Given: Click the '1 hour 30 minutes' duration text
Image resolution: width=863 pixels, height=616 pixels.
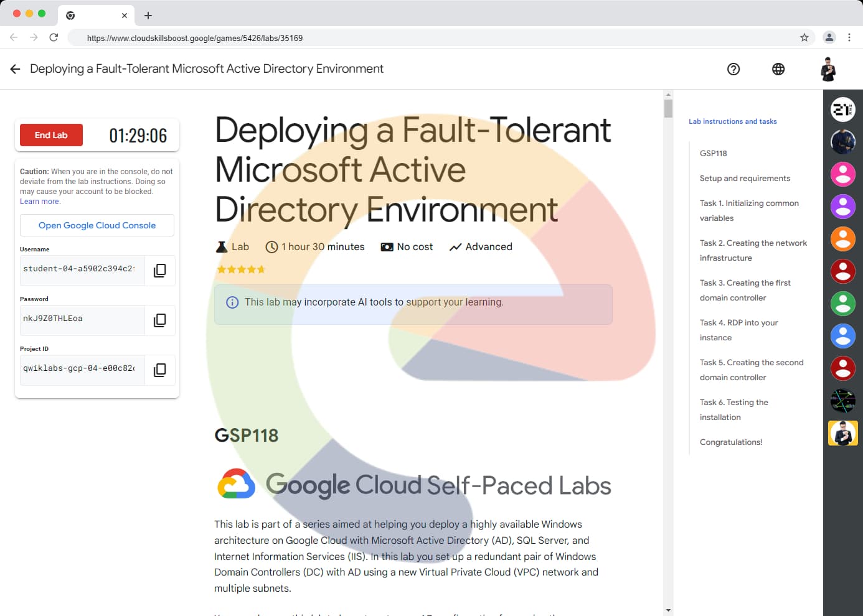Looking at the screenshot, I should pos(323,247).
